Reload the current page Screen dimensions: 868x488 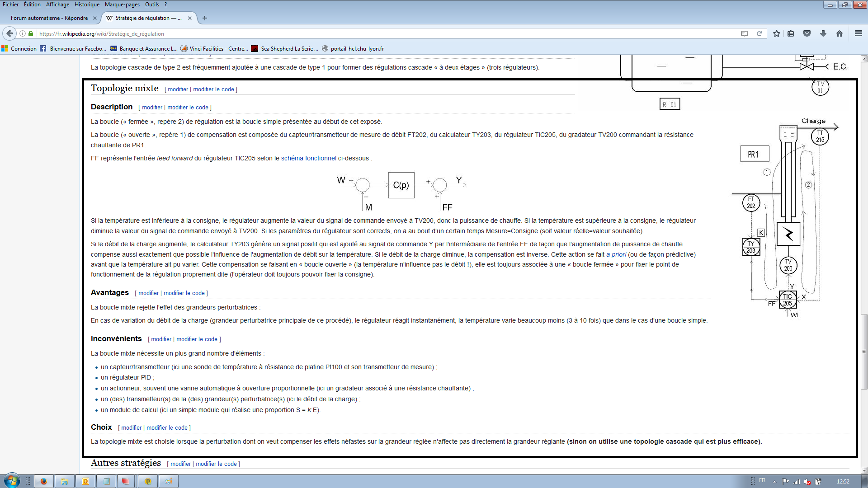pyautogui.click(x=759, y=33)
